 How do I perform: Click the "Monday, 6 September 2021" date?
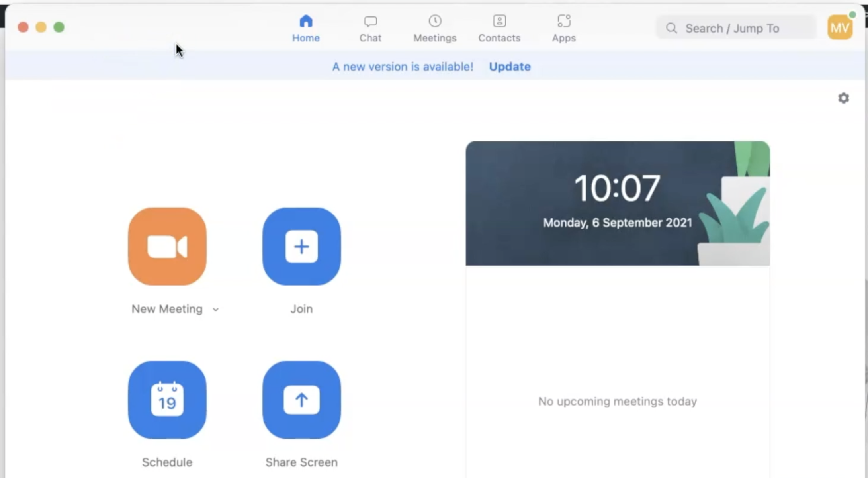coord(618,223)
